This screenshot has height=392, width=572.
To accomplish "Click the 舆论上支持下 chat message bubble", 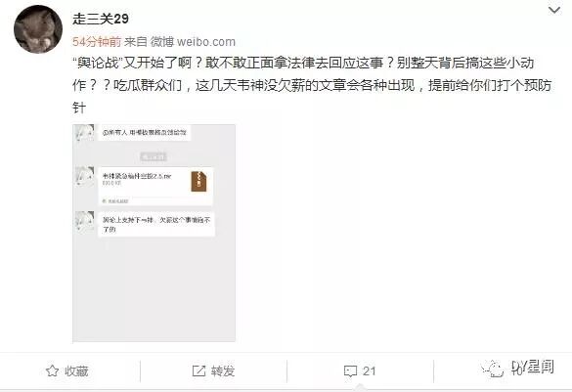I will 156,224.
